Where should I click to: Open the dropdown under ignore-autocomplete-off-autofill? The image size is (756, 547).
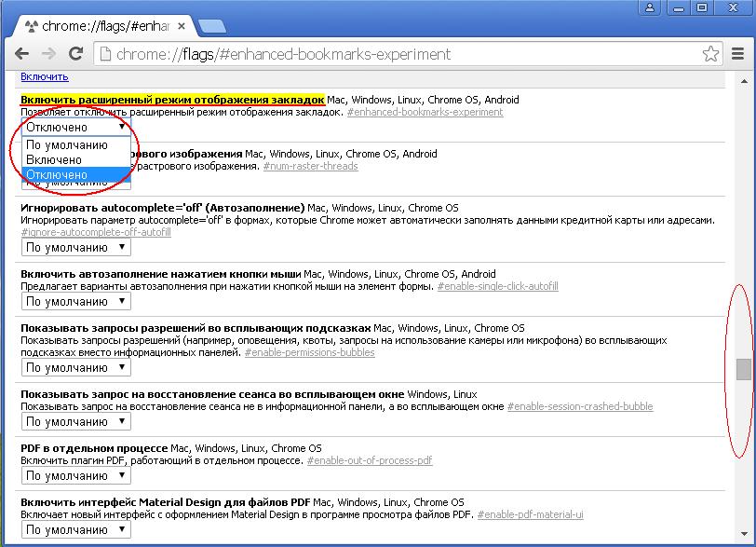(75, 248)
